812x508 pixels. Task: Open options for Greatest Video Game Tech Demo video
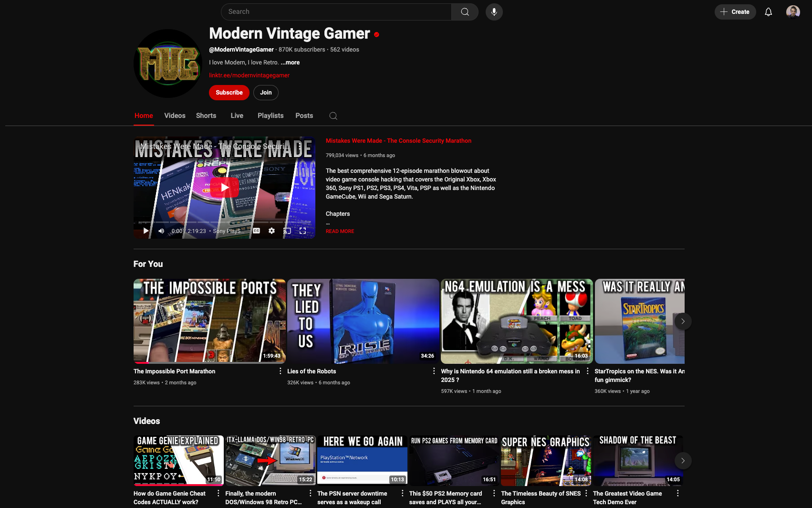click(677, 494)
